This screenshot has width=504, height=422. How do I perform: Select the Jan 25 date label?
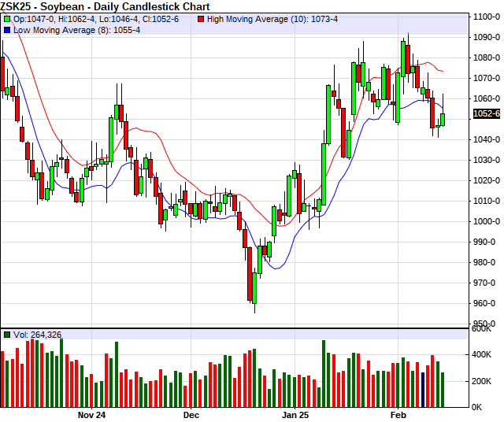tap(295, 414)
